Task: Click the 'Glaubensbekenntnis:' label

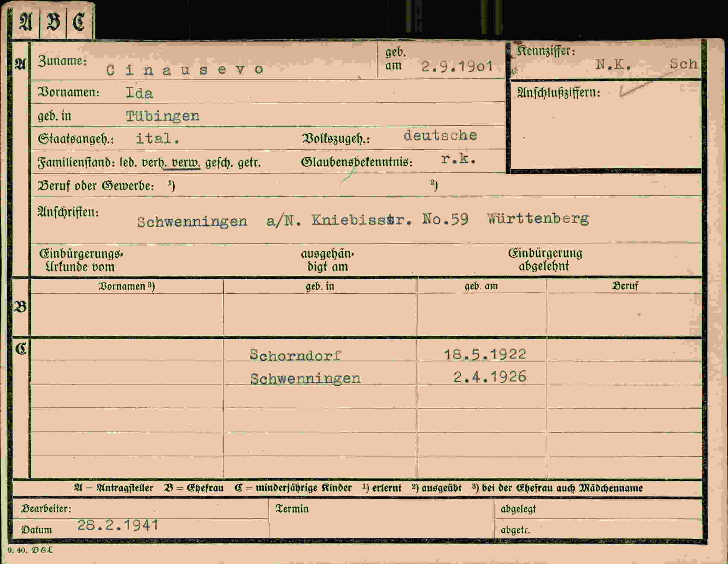Action: pos(357,162)
